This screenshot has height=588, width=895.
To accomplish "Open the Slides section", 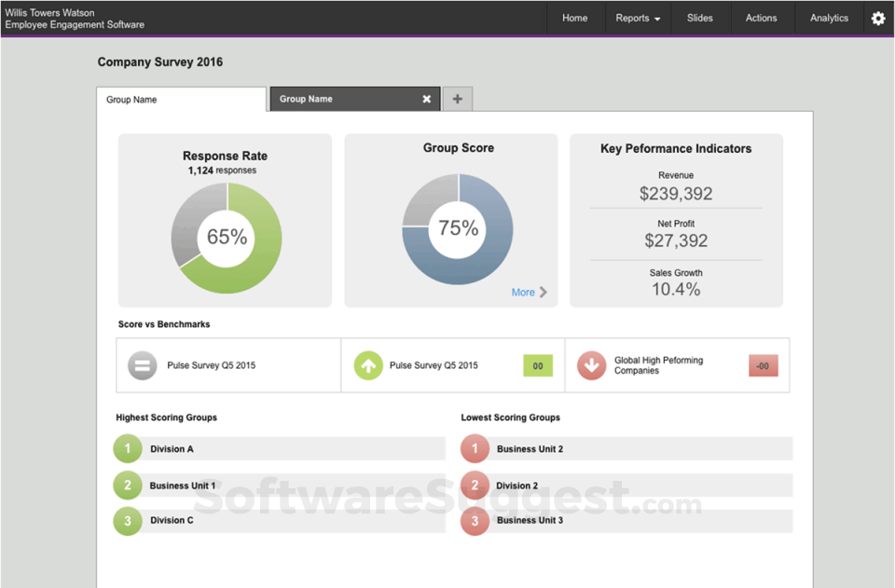I will (700, 18).
